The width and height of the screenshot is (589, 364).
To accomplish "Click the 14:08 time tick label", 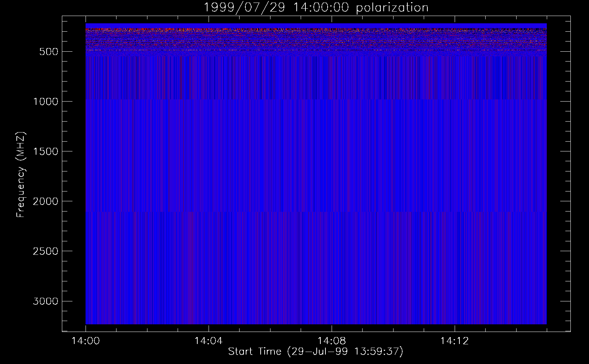I will (331, 341).
